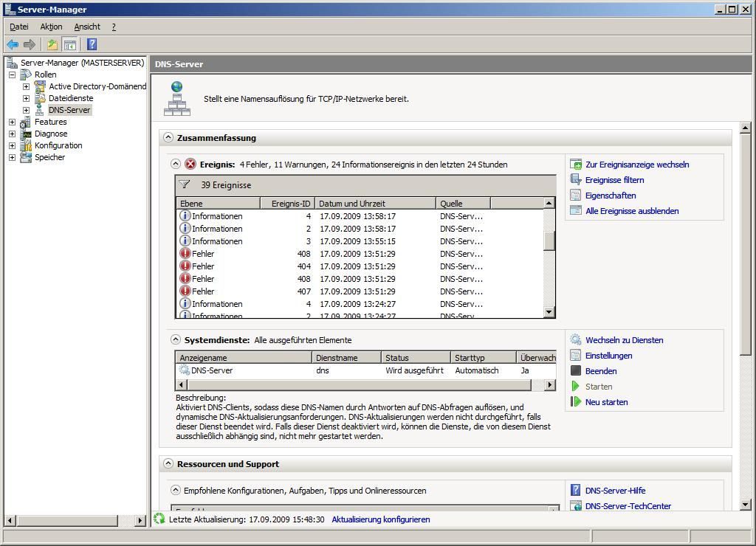Collapse the Zusammenfassung section
The height and width of the screenshot is (546, 756).
click(168, 137)
